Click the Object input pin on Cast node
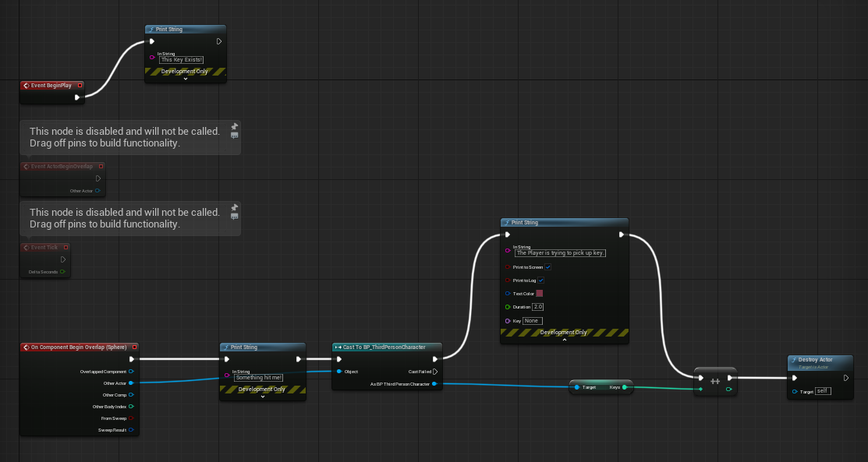This screenshot has height=462, width=868. tap(339, 372)
